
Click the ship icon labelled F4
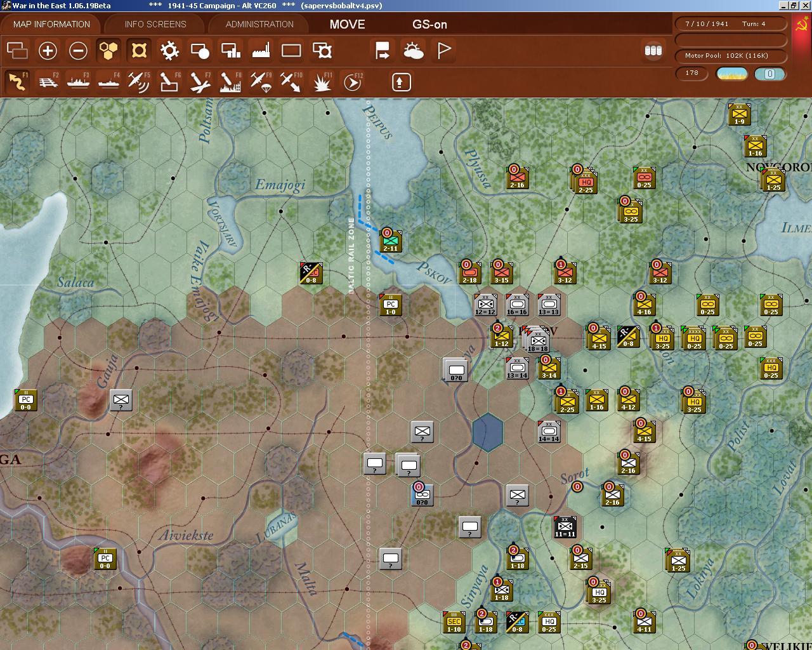click(108, 82)
